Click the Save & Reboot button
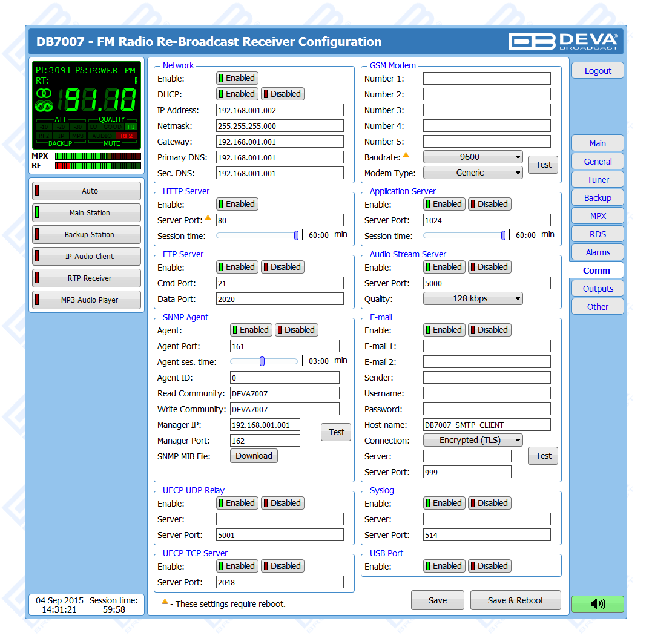This screenshot has width=652, height=644. 515,600
